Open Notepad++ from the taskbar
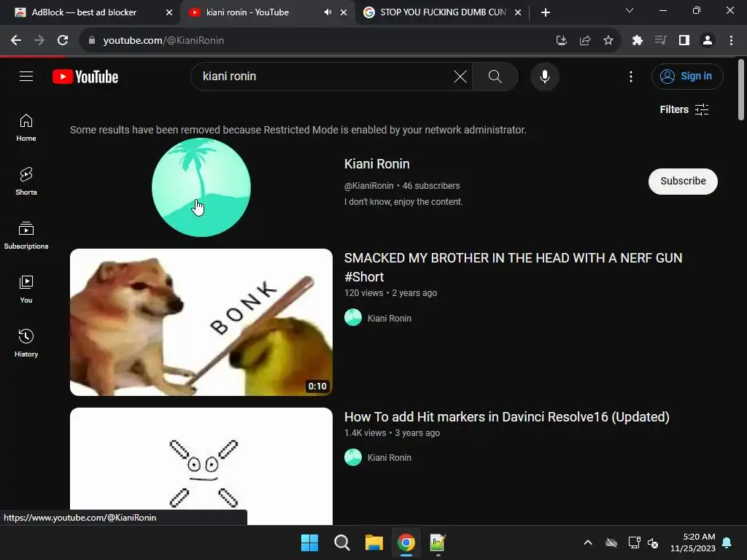This screenshot has width=747, height=560. pos(438,542)
